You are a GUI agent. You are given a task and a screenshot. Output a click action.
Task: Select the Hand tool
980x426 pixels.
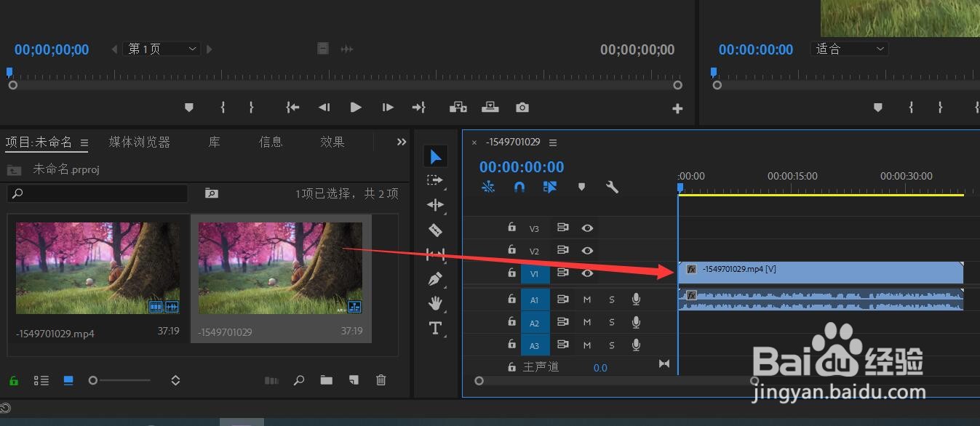click(x=435, y=303)
